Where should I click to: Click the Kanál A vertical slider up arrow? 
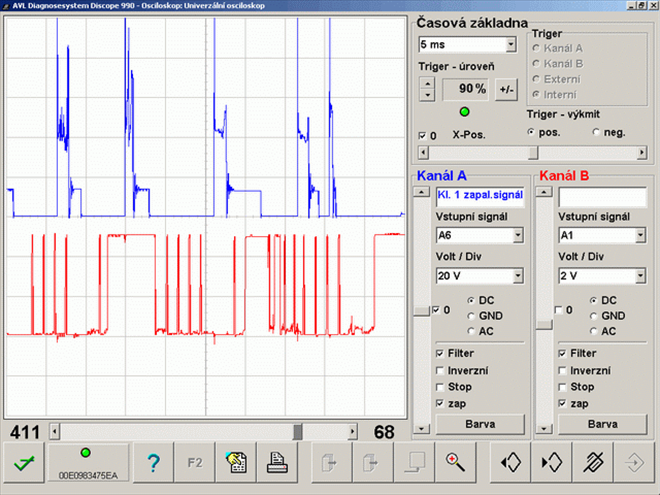(421, 192)
